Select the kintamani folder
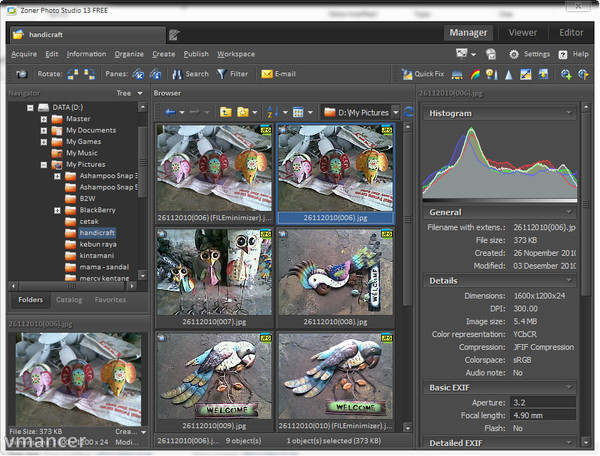Image resolution: width=600 pixels, height=456 pixels. pos(96,256)
